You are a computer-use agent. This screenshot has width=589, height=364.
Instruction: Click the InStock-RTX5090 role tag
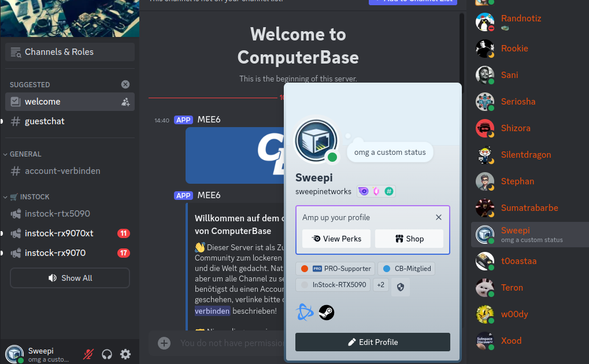[x=333, y=285]
